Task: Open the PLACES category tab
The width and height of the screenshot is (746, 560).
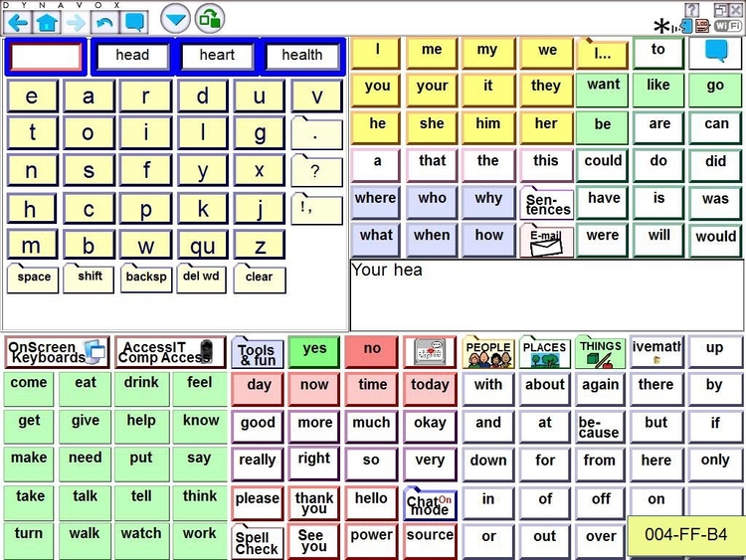Action: pos(544,352)
